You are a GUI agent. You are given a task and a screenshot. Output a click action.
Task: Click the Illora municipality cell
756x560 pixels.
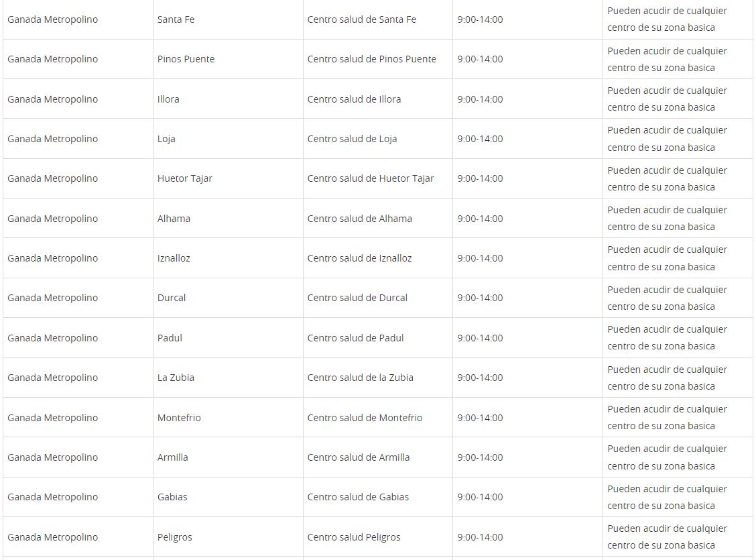[168, 99]
